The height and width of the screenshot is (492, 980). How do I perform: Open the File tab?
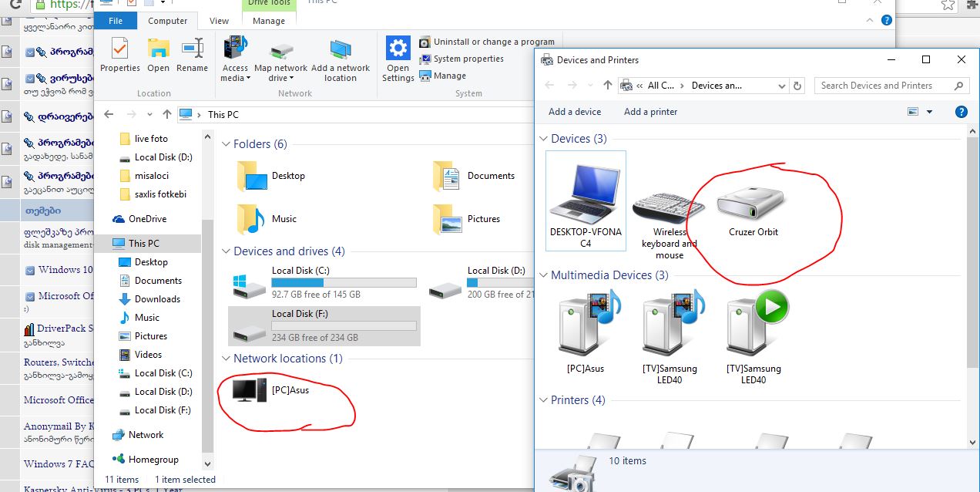coord(116,21)
